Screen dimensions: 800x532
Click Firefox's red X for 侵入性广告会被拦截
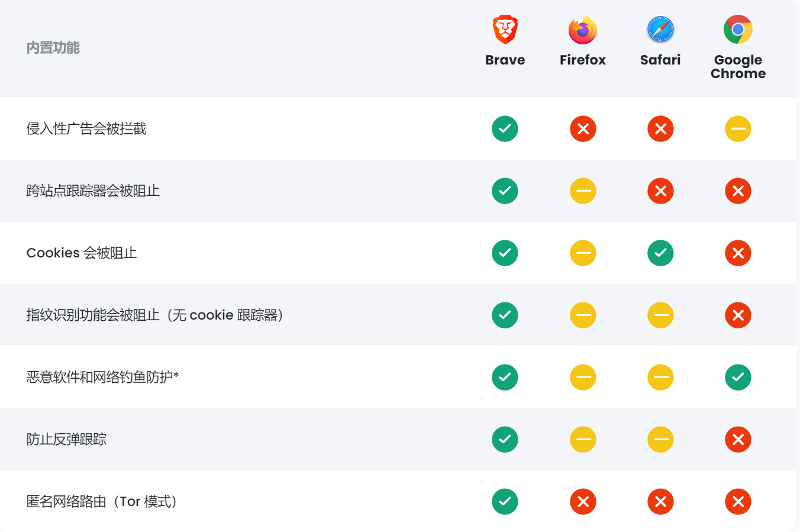point(583,129)
